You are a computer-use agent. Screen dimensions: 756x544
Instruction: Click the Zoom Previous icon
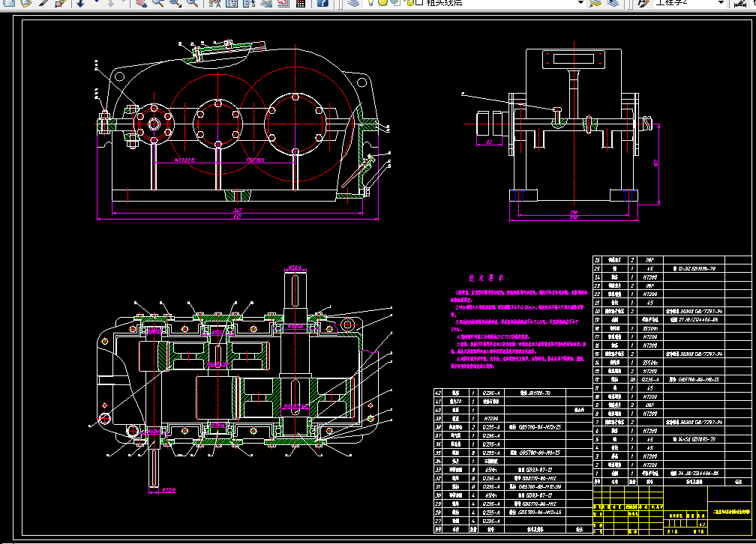(x=193, y=2)
